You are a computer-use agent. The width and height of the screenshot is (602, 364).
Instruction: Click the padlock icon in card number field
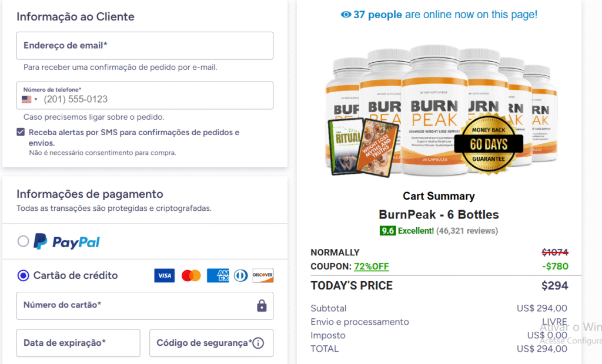coord(262,305)
